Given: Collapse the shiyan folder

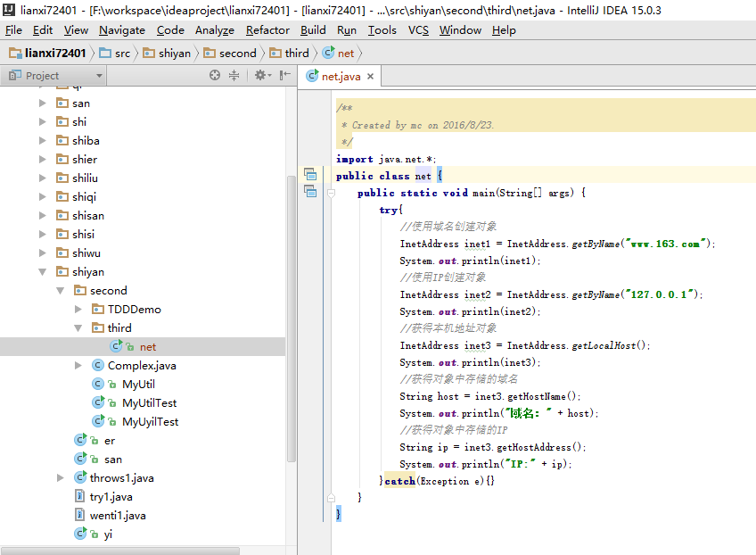Looking at the screenshot, I should click(43, 272).
